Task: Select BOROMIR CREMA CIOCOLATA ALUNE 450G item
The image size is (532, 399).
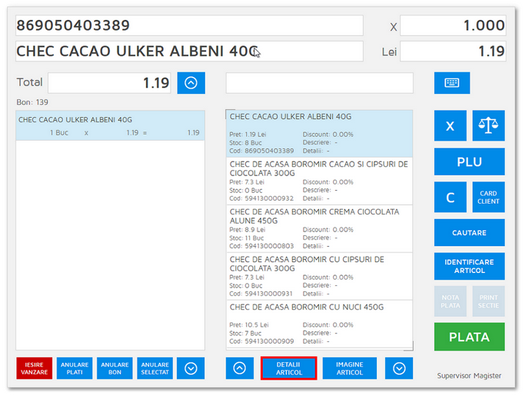Action: click(x=320, y=228)
